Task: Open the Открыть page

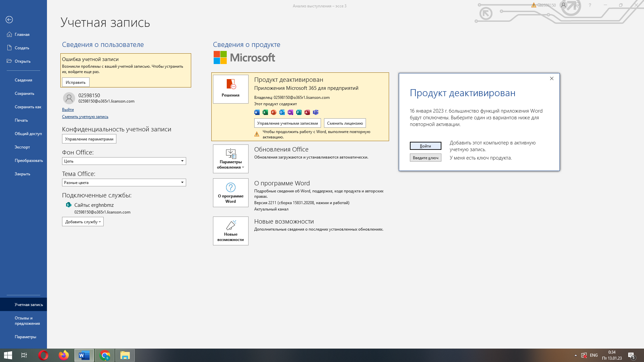Action: (x=23, y=61)
